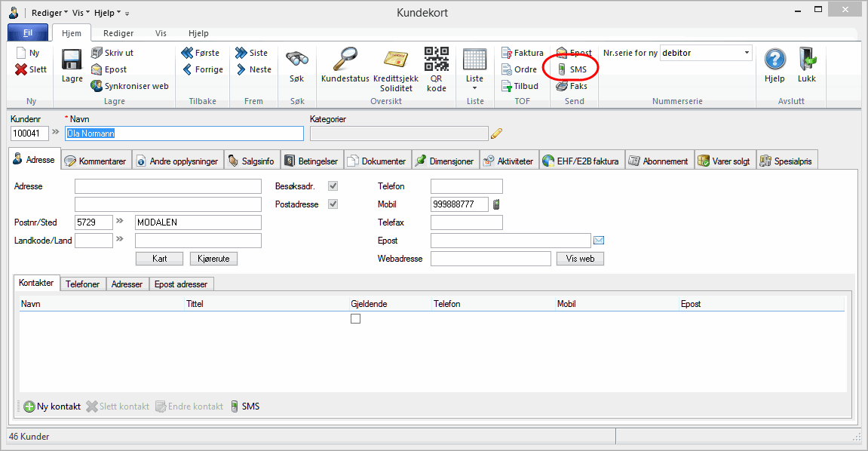Check the Gjeldende checkbox in contacts row
This screenshot has width=868, height=451.
coord(356,319)
